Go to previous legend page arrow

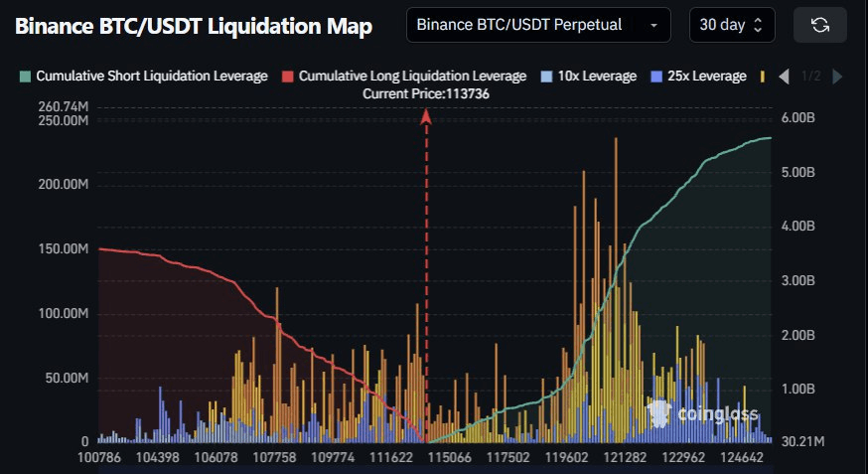tap(784, 77)
